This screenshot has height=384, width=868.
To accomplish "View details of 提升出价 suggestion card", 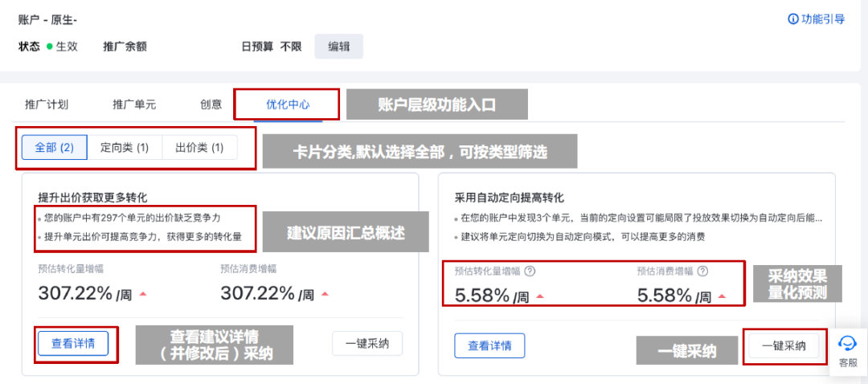I will coord(73,344).
